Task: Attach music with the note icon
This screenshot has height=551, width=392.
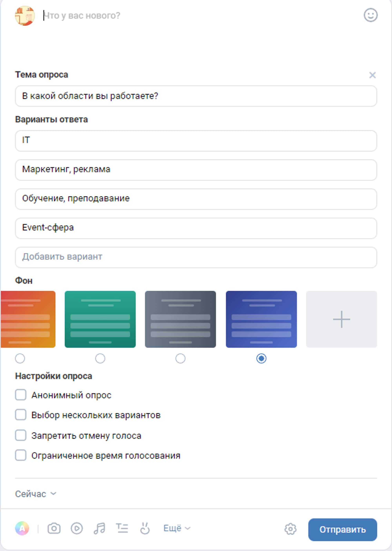Action: tap(99, 528)
